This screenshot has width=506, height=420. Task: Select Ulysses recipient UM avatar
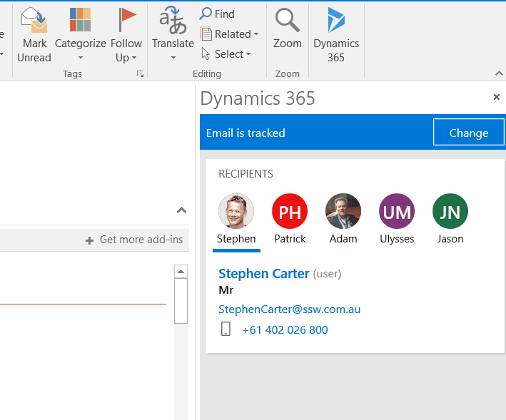point(397,212)
